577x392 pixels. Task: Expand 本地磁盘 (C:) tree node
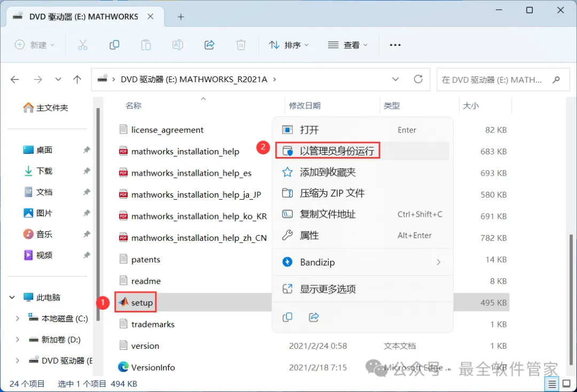[17, 318]
